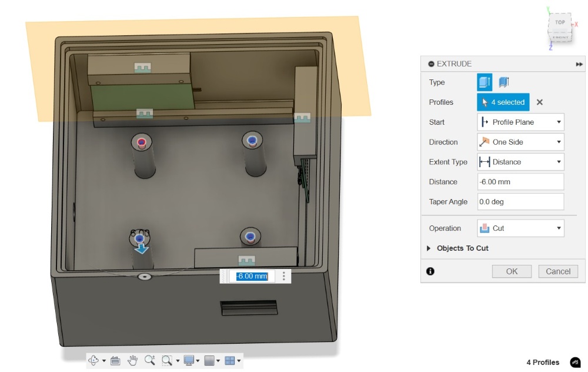Cancel the extrude operation
The width and height of the screenshot is (588, 372).
(558, 271)
